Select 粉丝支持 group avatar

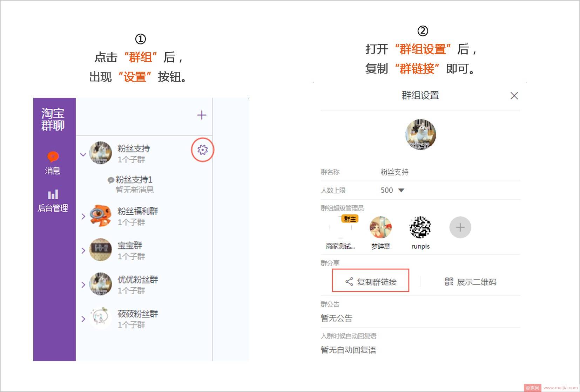click(x=101, y=153)
